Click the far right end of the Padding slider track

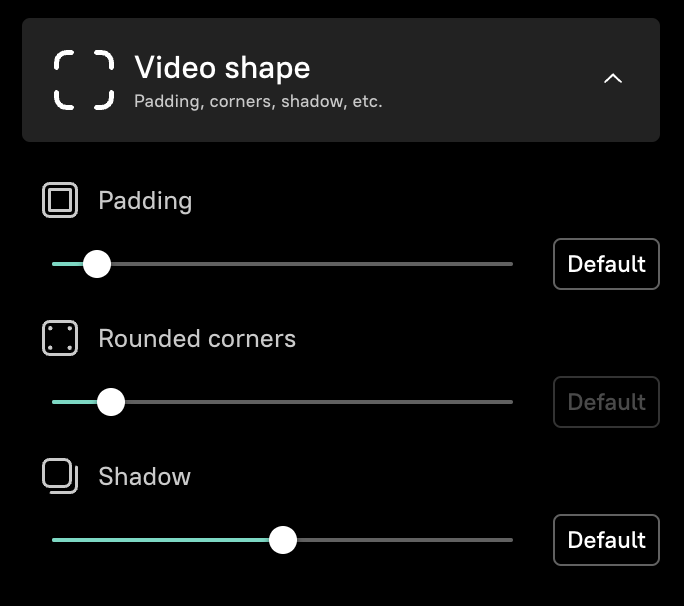pyautogui.click(x=508, y=264)
